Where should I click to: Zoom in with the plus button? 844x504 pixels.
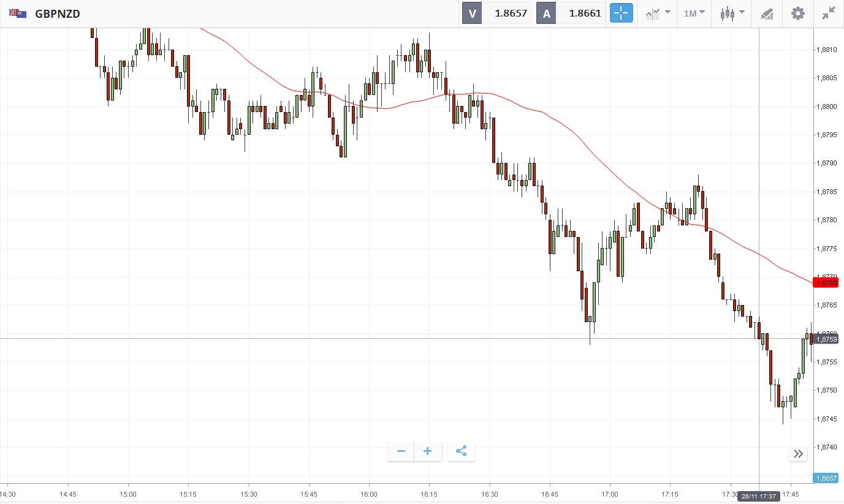(428, 452)
